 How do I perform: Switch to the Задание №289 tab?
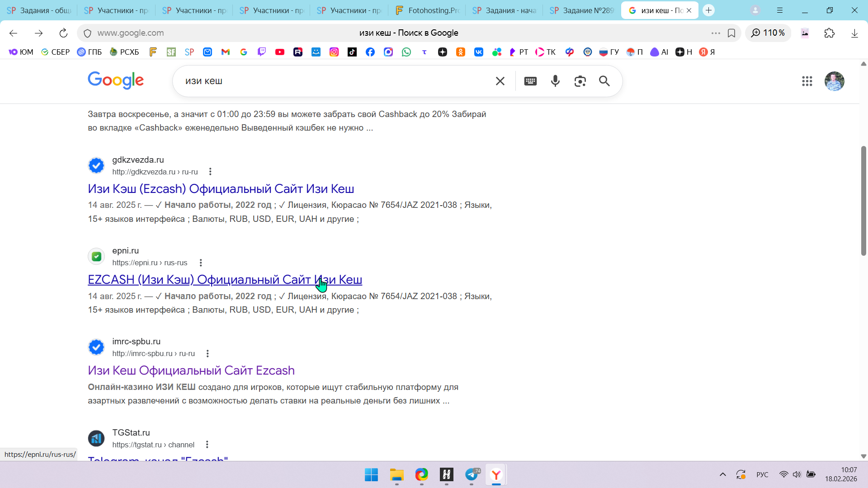(581, 10)
